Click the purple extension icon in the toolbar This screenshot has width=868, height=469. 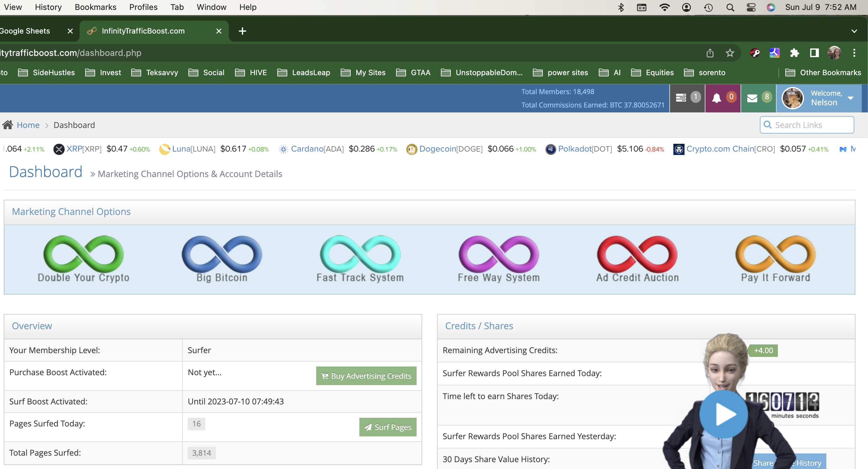[x=774, y=53]
